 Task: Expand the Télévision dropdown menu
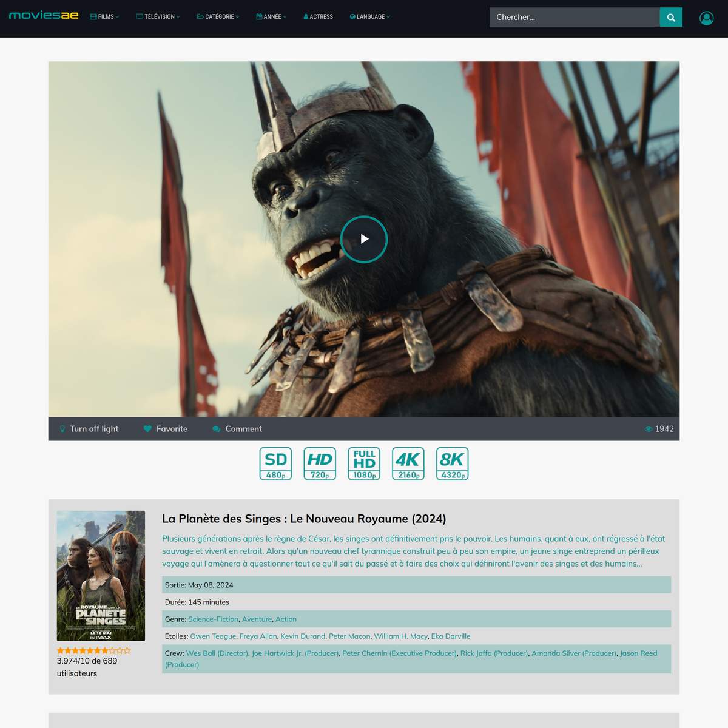pyautogui.click(x=158, y=17)
